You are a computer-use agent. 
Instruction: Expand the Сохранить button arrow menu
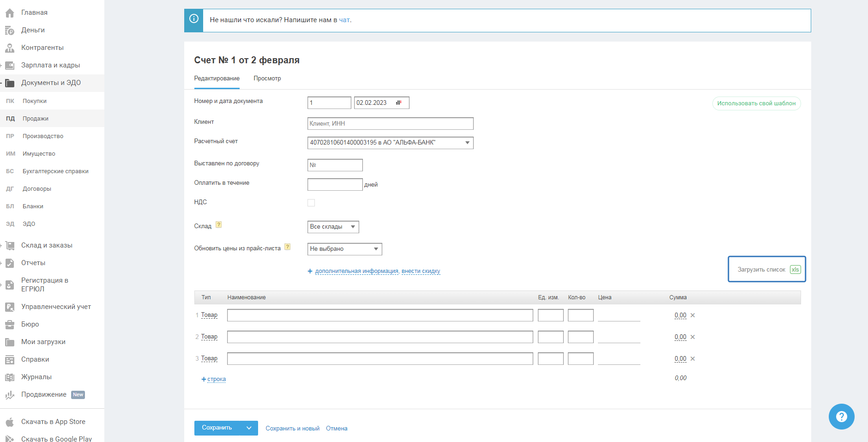[249, 428]
